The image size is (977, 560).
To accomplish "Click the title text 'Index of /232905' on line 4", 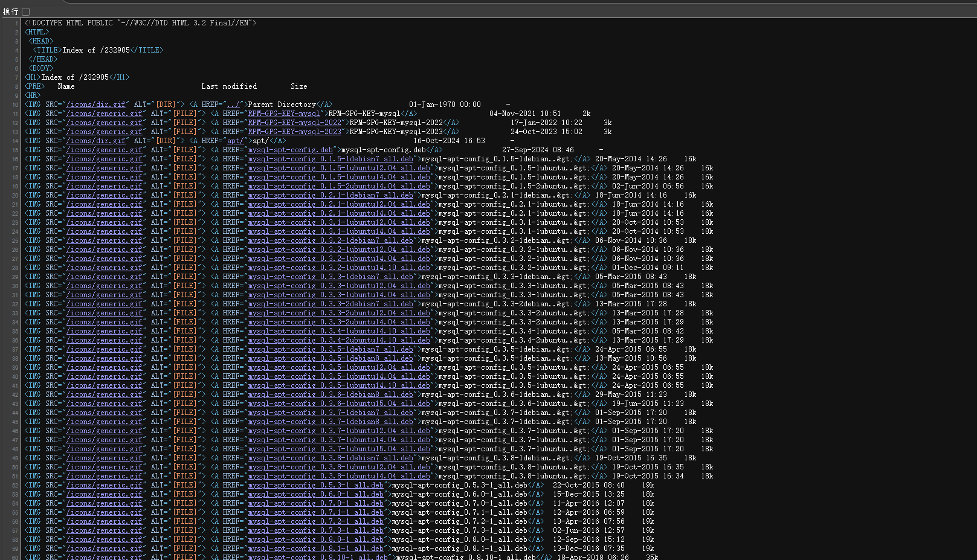I will click(96, 50).
